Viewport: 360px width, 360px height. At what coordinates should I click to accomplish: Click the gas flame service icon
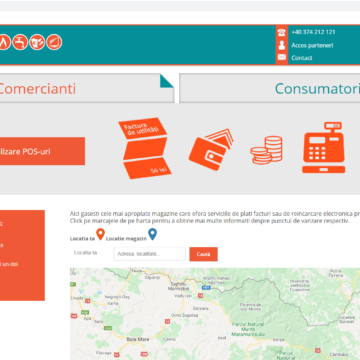[4, 42]
